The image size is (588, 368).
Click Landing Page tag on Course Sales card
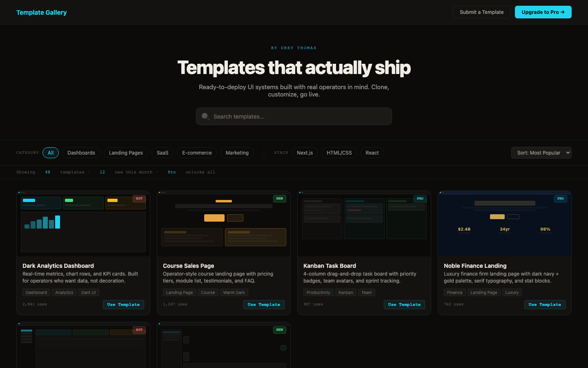[x=179, y=292]
